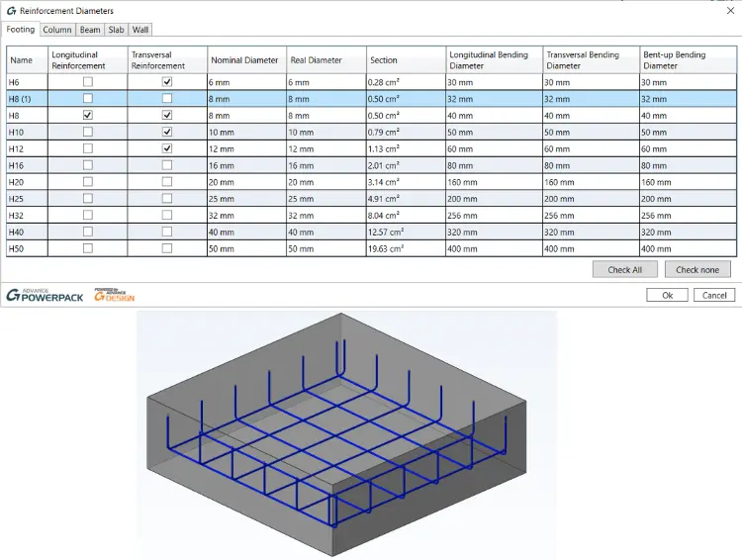742x560 pixels.
Task: Click the Transversal Bending Diameter column header
Action: click(591, 60)
